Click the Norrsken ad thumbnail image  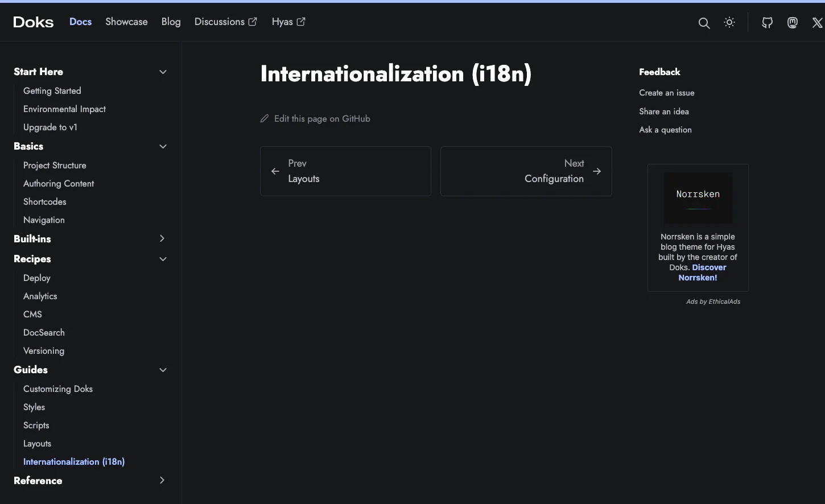(698, 198)
